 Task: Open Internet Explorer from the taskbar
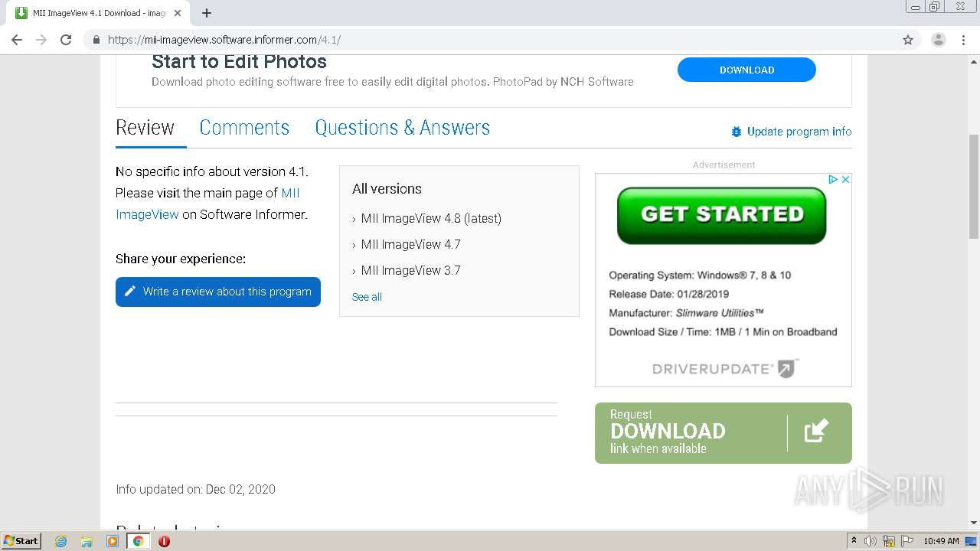pyautogui.click(x=60, y=541)
